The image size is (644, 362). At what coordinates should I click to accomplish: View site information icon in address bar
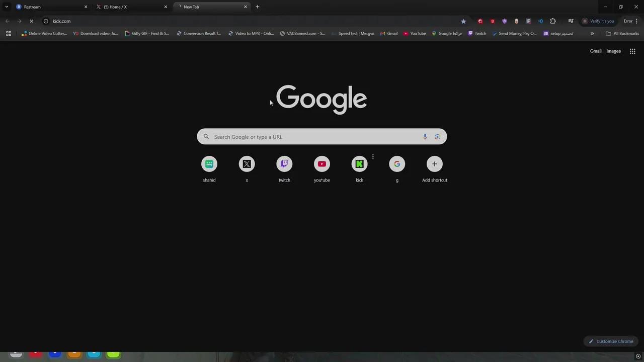tap(46, 21)
